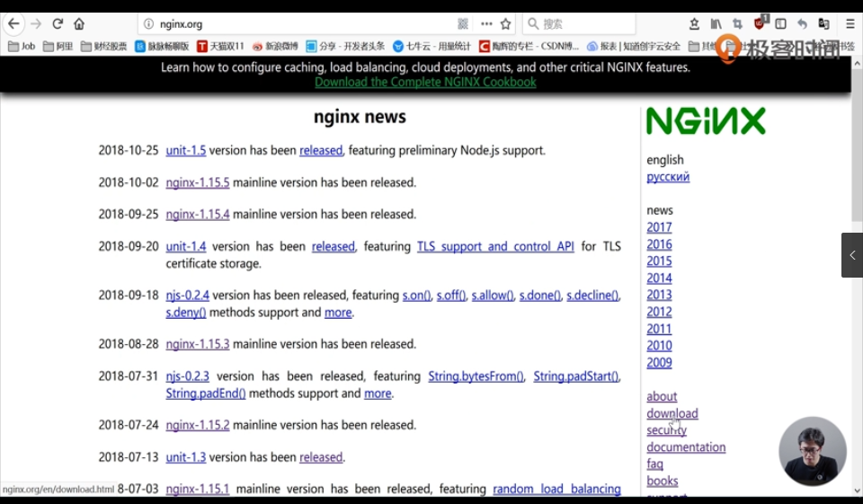Screen dimensions: 863x504
Task: Open 2014 news archive
Action: tap(659, 278)
